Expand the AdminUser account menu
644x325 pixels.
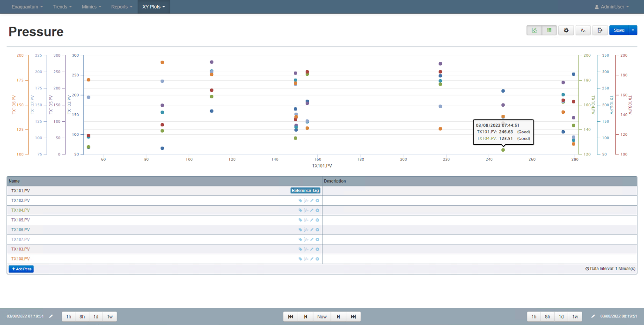[x=612, y=7]
